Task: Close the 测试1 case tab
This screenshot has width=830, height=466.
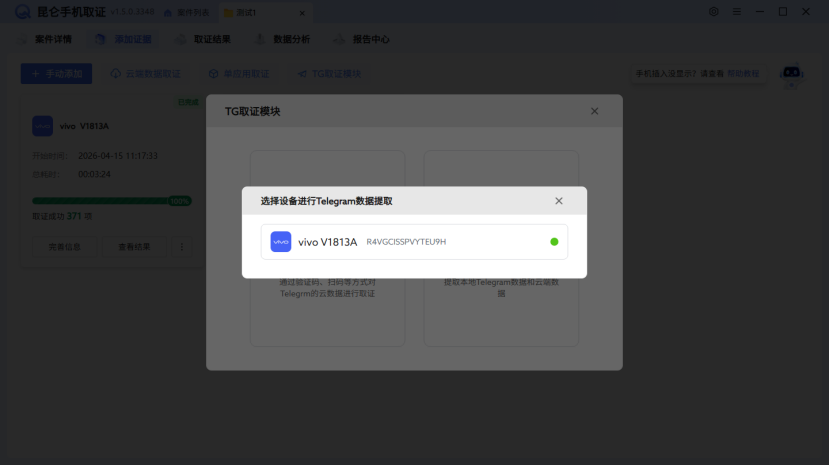Action: point(302,13)
